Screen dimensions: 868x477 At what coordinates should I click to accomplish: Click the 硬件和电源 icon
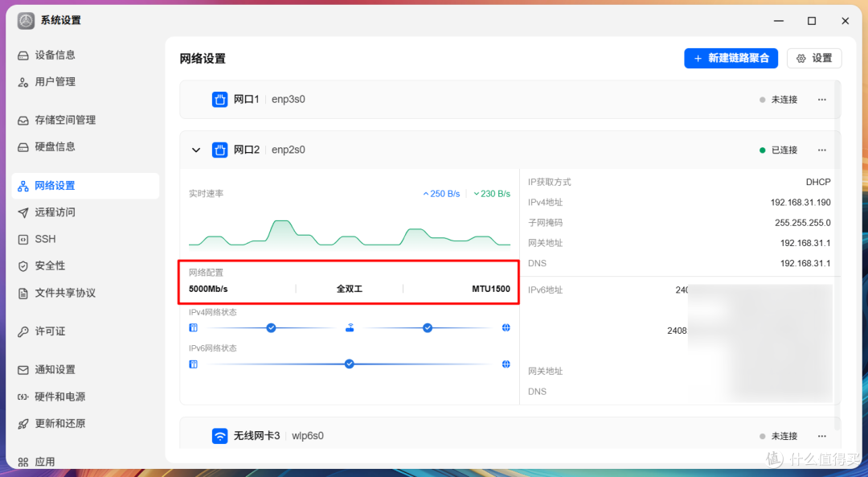point(23,397)
